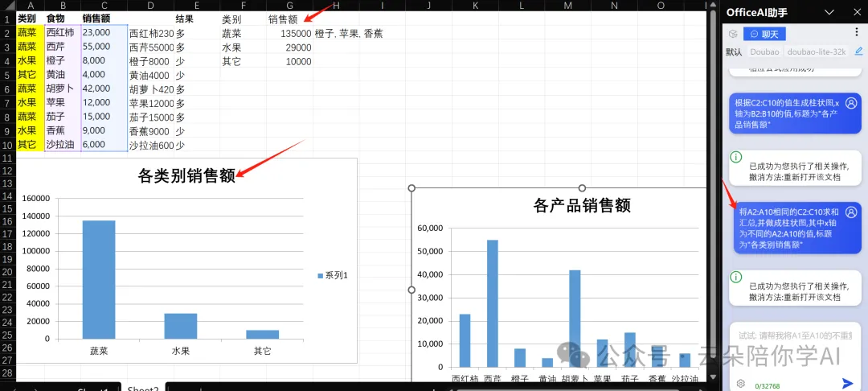Select the 其它 bar in category chart
This screenshot has height=391, width=868.
click(262, 335)
